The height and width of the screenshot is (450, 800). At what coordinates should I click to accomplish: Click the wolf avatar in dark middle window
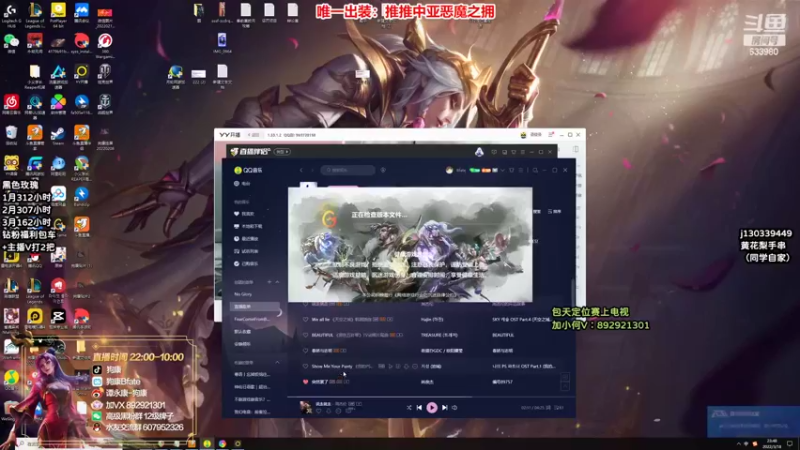pyautogui.click(x=479, y=152)
